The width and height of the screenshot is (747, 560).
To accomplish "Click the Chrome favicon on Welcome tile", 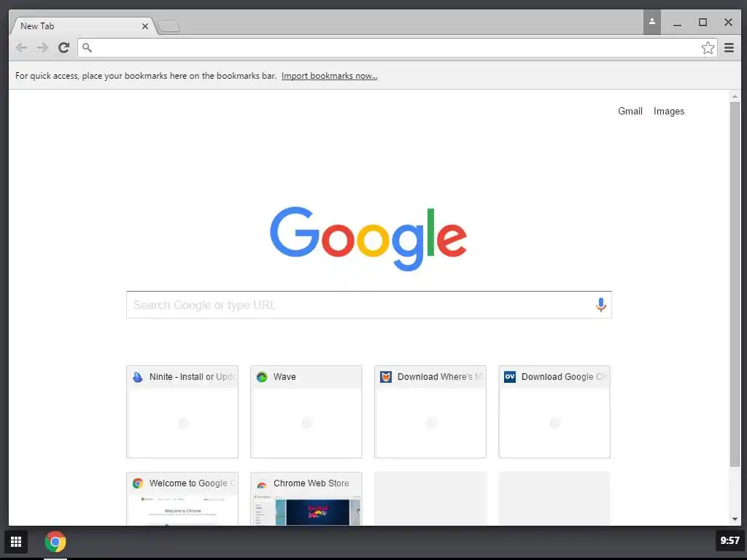I will point(138,483).
